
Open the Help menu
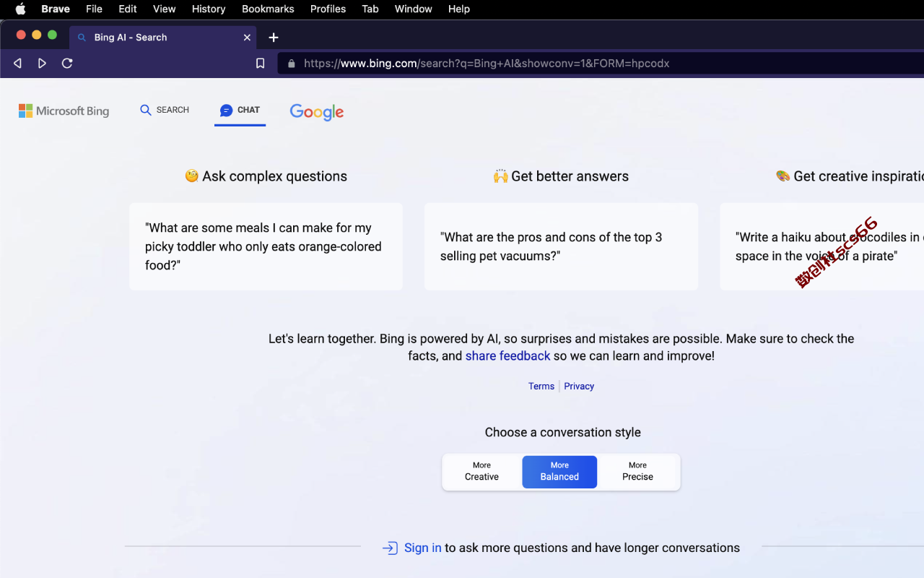pyautogui.click(x=459, y=9)
